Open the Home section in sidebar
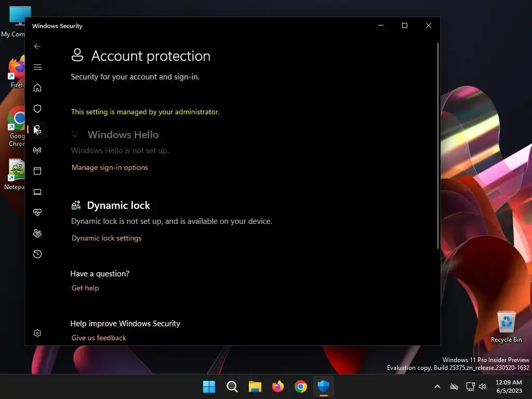Image resolution: width=532 pixels, height=399 pixels. 37,88
